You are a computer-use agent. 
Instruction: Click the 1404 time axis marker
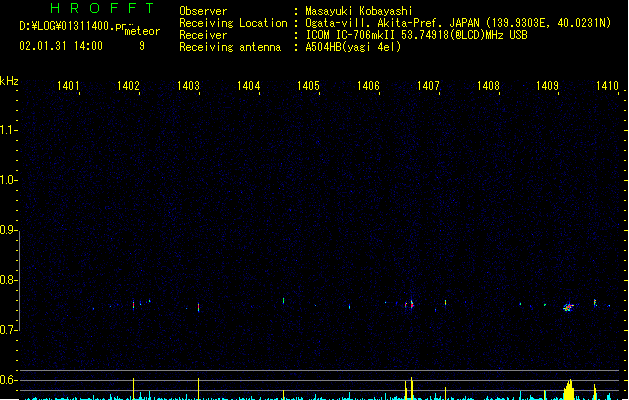coord(248,86)
